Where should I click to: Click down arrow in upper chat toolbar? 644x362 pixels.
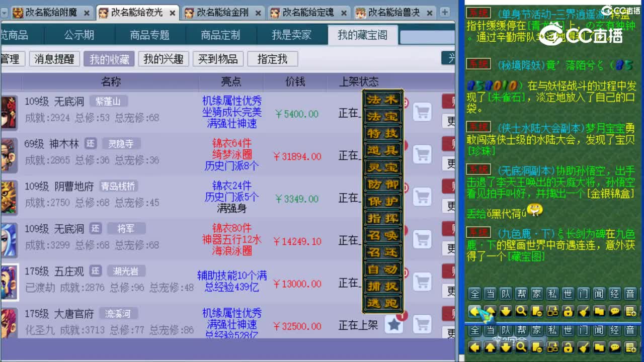pos(506,311)
